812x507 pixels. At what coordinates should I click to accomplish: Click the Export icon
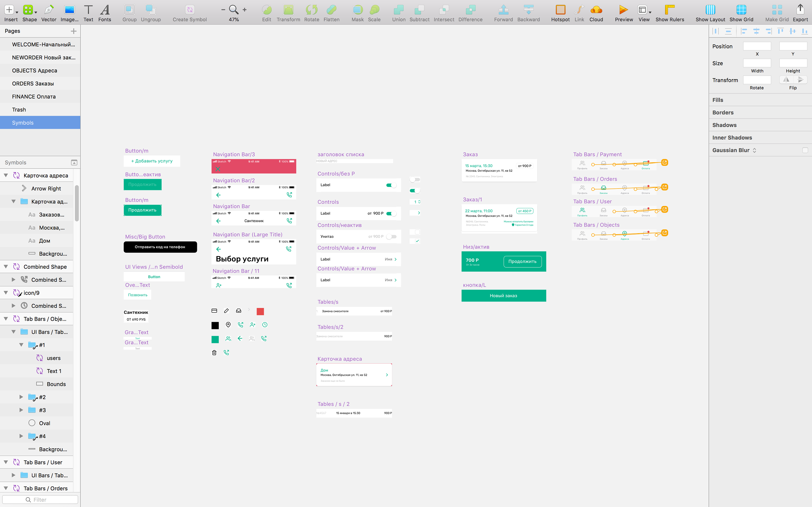pyautogui.click(x=800, y=10)
